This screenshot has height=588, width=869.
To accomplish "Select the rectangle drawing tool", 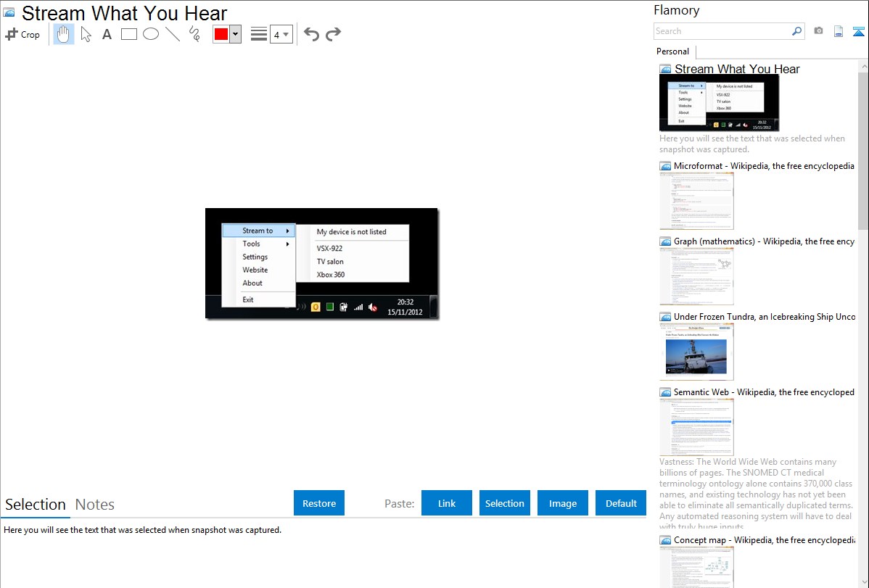I will [128, 34].
